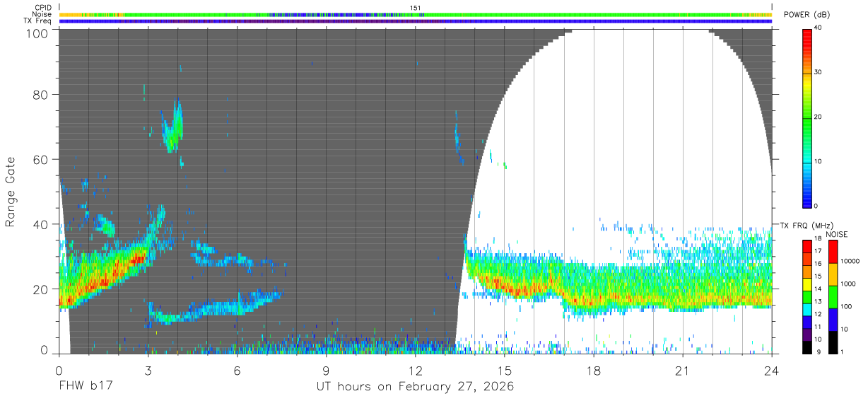Image resolution: width=868 pixels, height=401 pixels.
Task: Click the CPID value 151
Action: [416, 8]
